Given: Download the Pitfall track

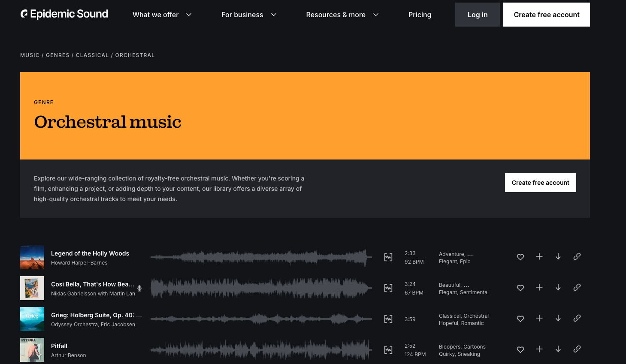Looking at the screenshot, I should click(558, 349).
